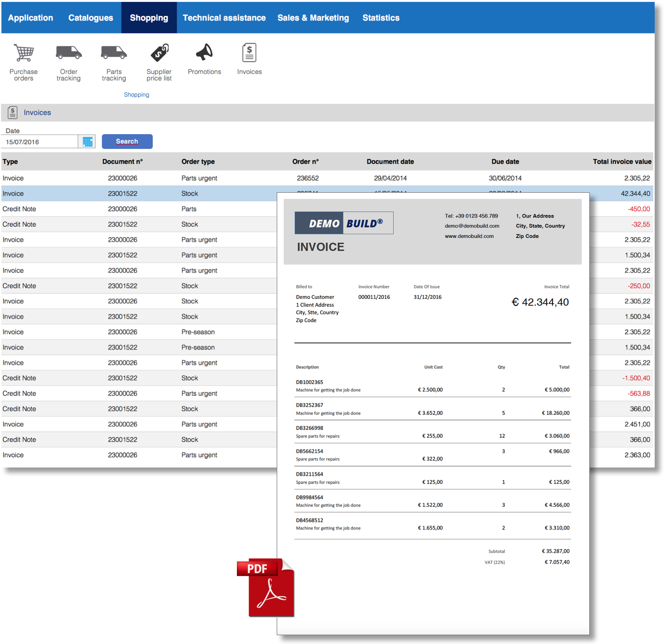Open Supplier price list tag icon

click(159, 53)
